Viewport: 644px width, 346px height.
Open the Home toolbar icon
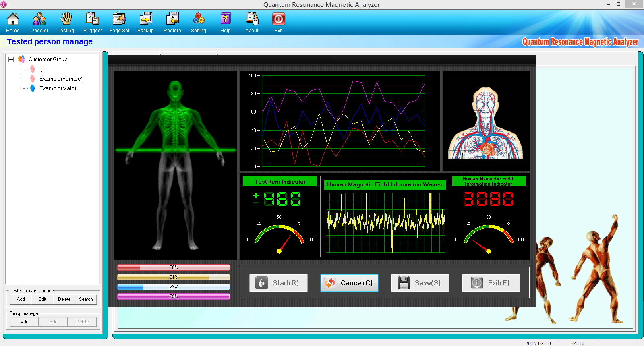(x=13, y=19)
